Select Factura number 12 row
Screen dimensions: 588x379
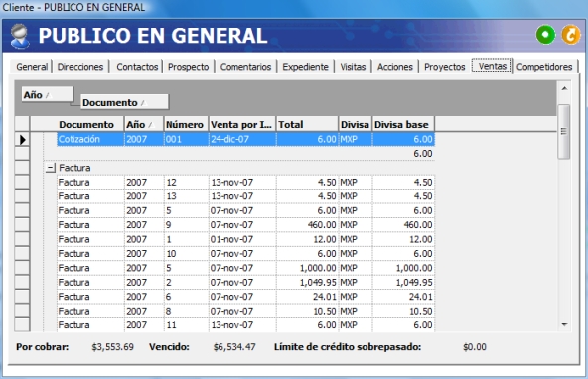coord(245,182)
